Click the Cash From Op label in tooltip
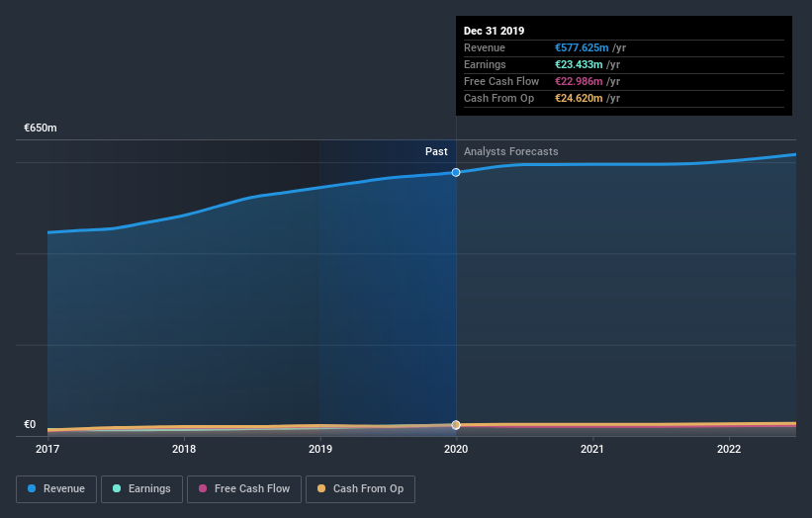 point(498,98)
